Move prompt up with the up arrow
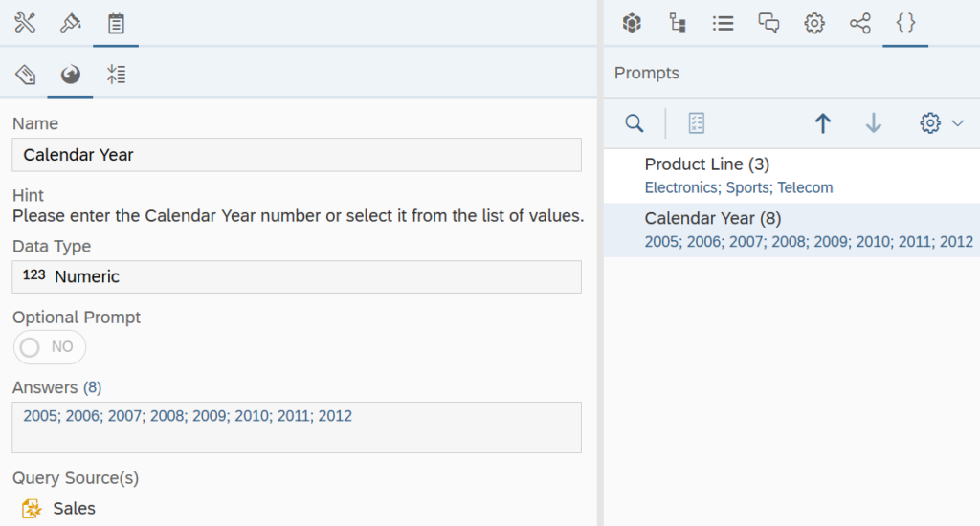The height and width of the screenshot is (526, 980). [823, 123]
